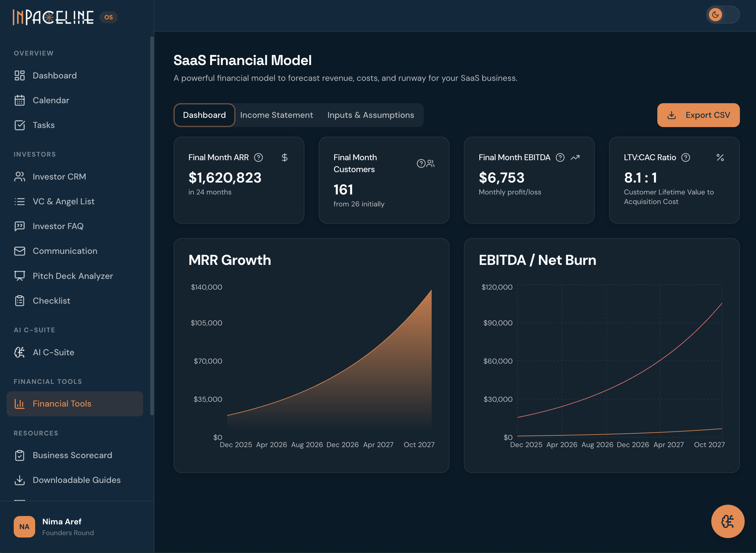Switch to the Income Statement tab
The height and width of the screenshot is (553, 756).
pyautogui.click(x=276, y=115)
